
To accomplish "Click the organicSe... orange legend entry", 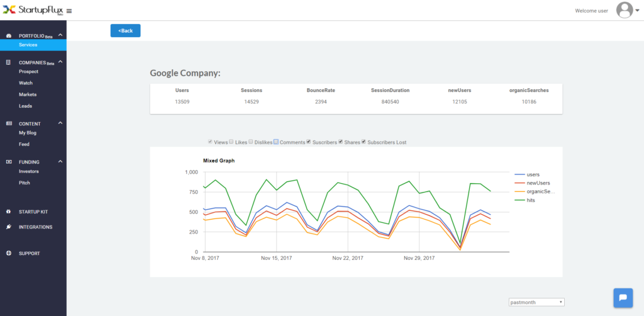I will (535, 191).
